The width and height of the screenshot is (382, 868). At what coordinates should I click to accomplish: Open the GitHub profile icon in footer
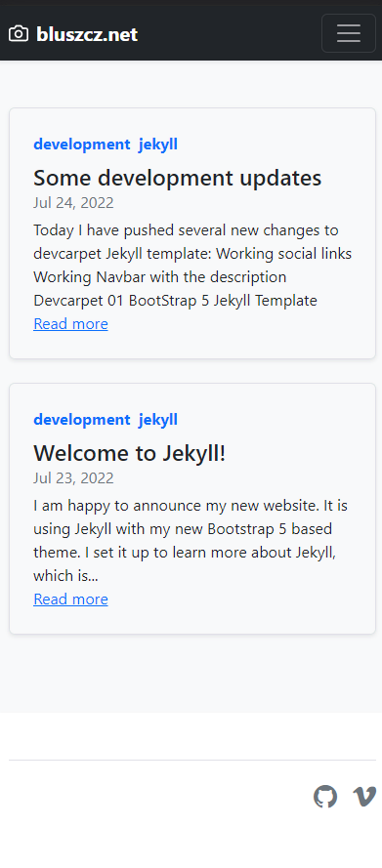pyautogui.click(x=325, y=797)
